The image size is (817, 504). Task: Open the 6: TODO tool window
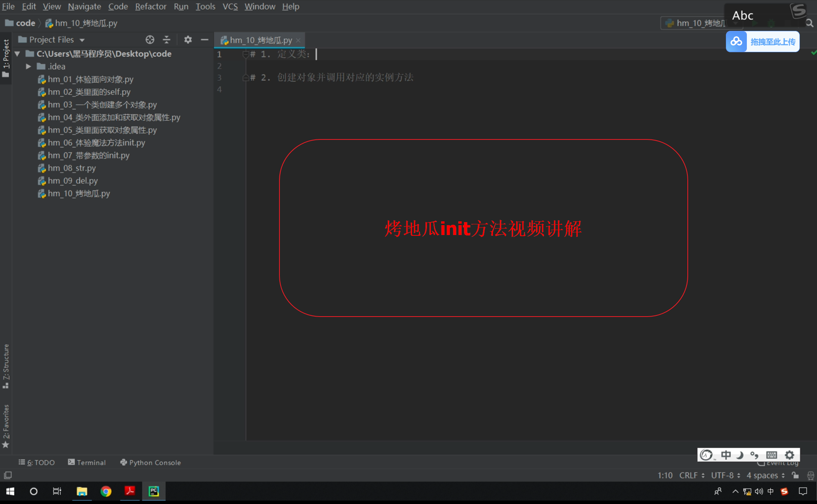[x=37, y=462]
